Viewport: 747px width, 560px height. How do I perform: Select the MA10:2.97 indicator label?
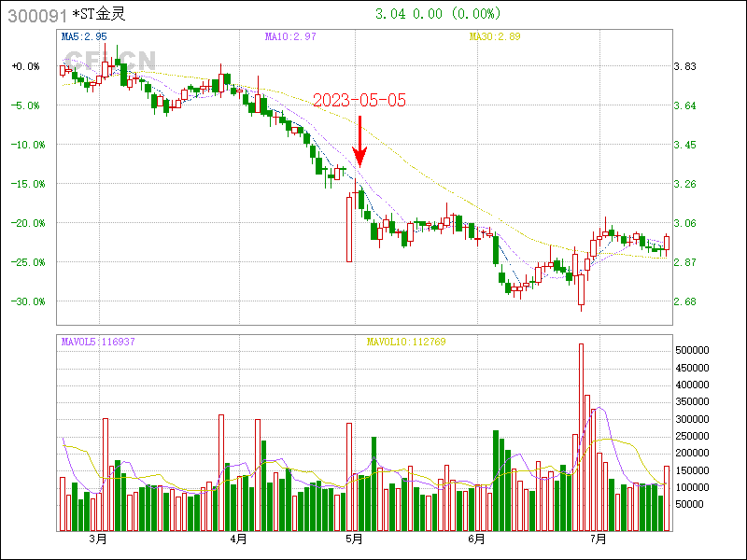pyautogui.click(x=289, y=36)
